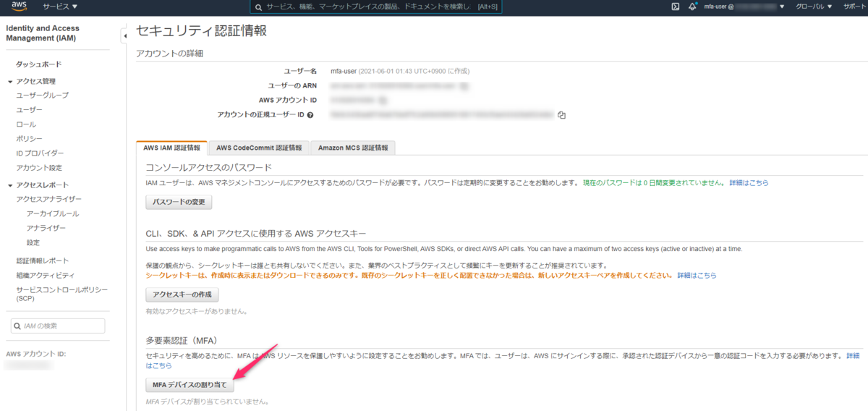Open アカウント設定 in the sidebar
This screenshot has height=411, width=868.
click(x=39, y=168)
